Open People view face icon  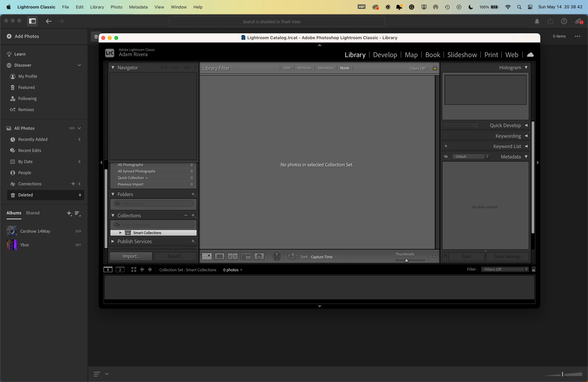click(259, 257)
